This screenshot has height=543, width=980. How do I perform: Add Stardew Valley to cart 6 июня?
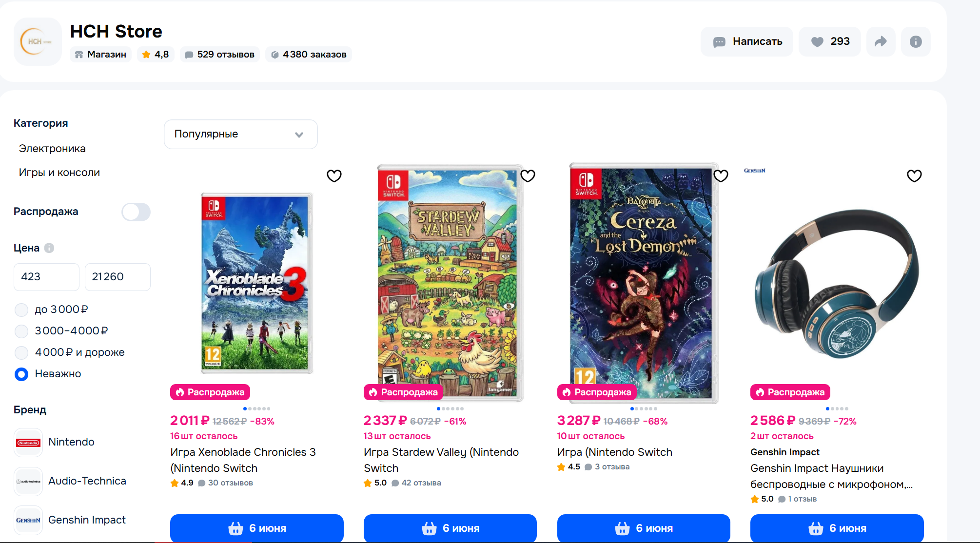pos(450,528)
